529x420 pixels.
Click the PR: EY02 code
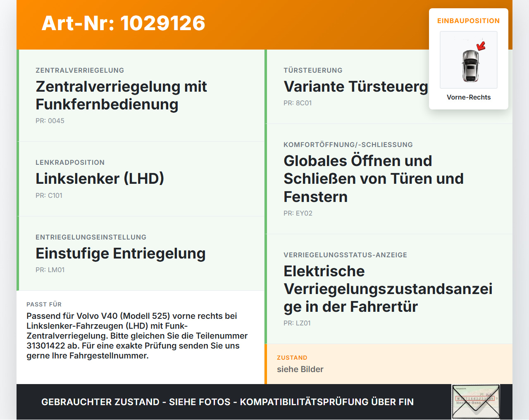298,213
